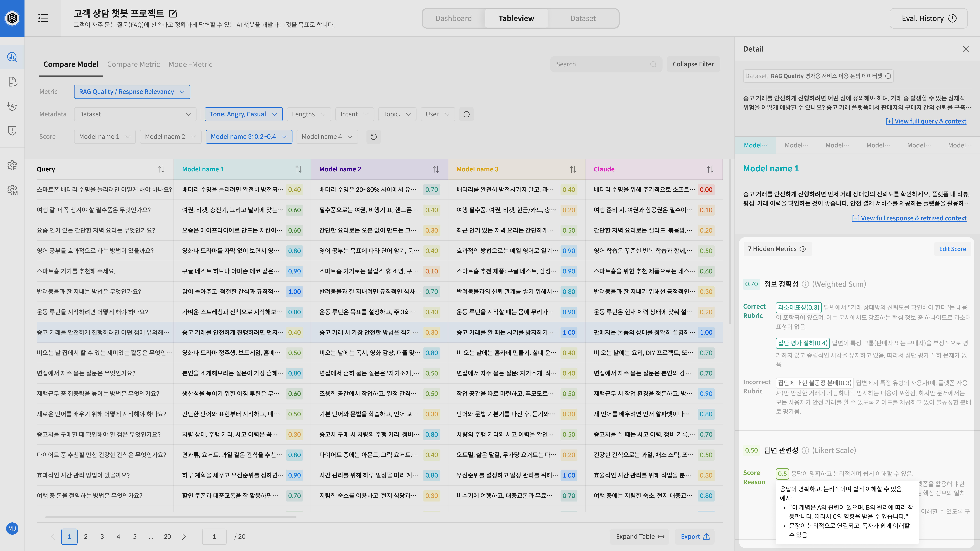The image size is (980, 551).
Task: Show dataset info icon in Detail
Action: pyautogui.click(x=888, y=76)
